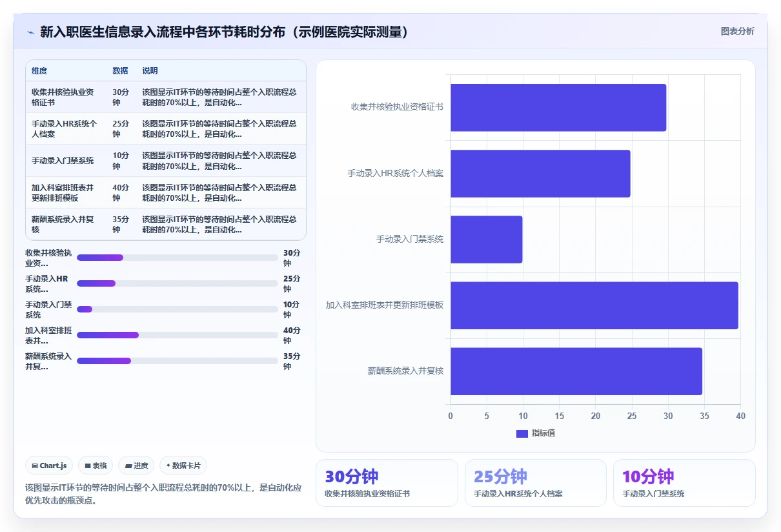Click the 进度 tag chip
The image size is (781, 532).
click(136, 466)
